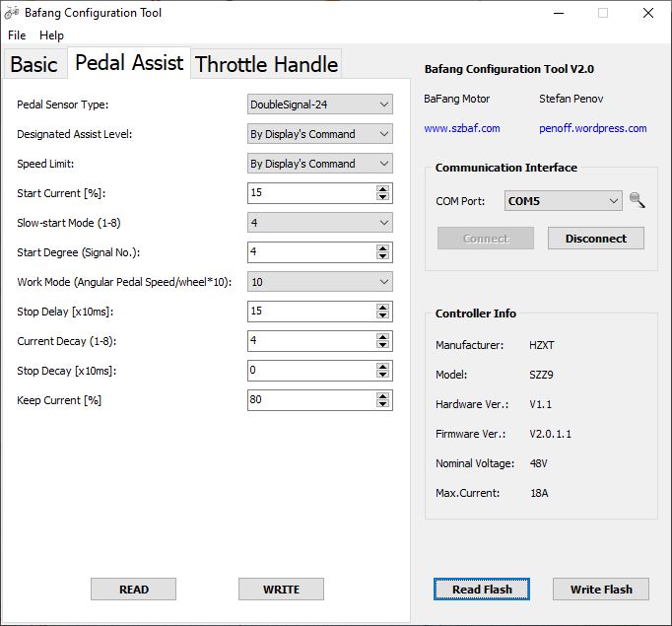
Task: Increase Start Current value with up arrow
Action: [382, 188]
